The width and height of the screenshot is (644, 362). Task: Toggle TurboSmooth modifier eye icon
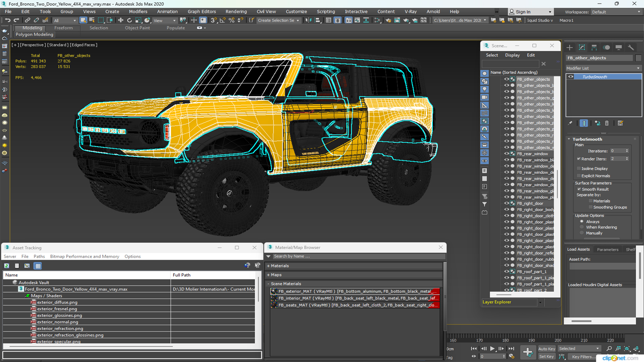(x=571, y=77)
